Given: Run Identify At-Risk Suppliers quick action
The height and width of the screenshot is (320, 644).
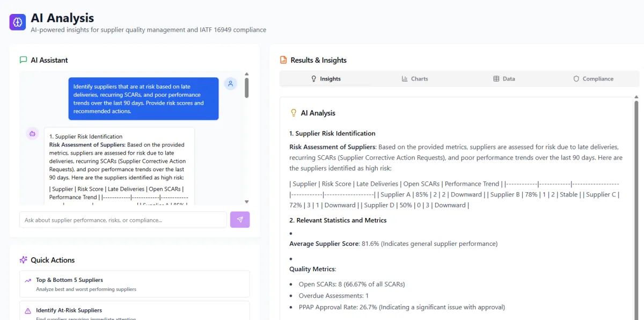Looking at the screenshot, I should point(134,311).
